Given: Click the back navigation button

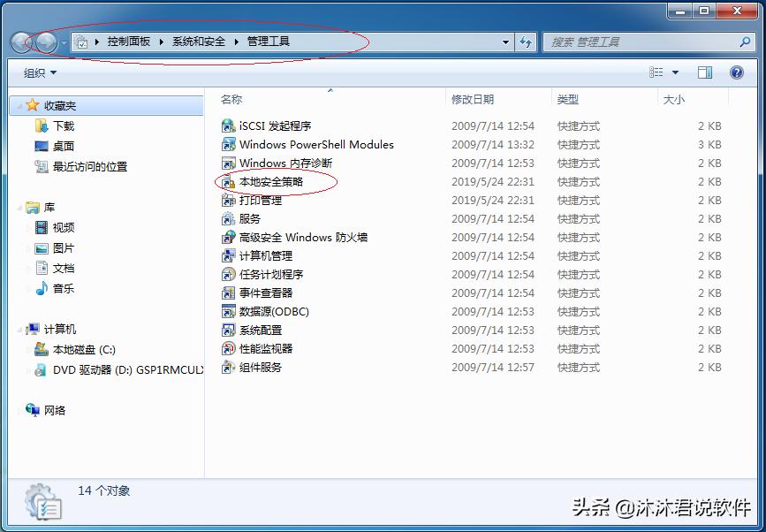Looking at the screenshot, I should coord(21,41).
